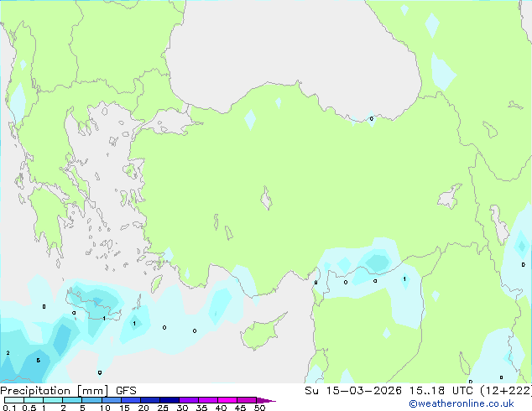
Task: Click the legend label '50'
Action: pos(259,408)
